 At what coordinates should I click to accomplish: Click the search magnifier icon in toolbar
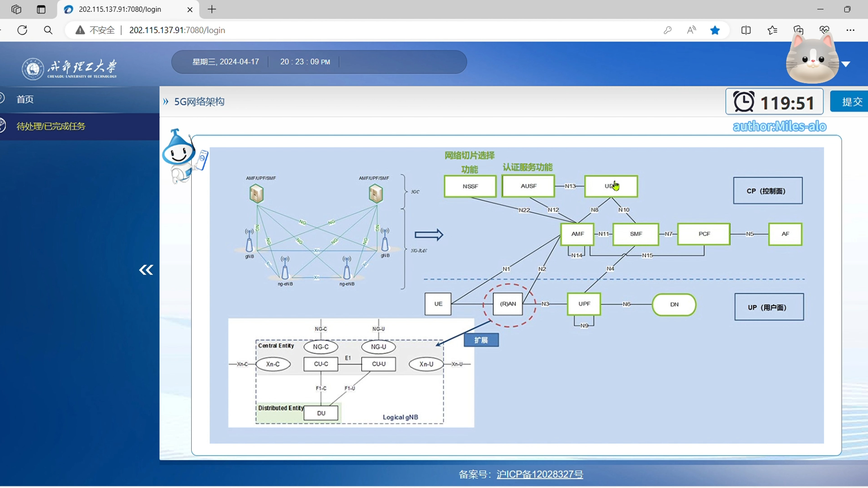coord(48,30)
